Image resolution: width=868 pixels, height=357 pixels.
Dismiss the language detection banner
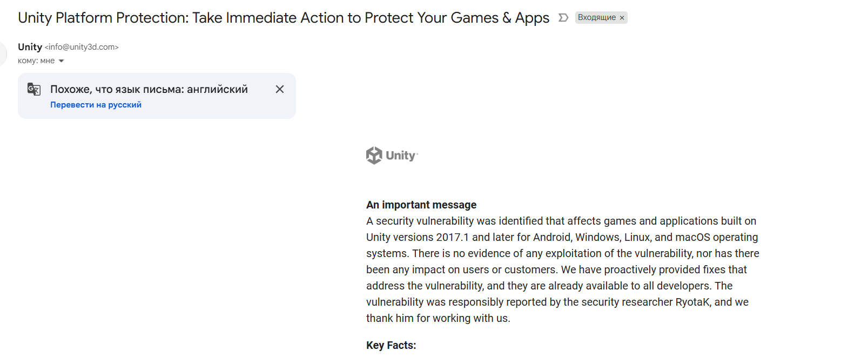[x=279, y=89]
